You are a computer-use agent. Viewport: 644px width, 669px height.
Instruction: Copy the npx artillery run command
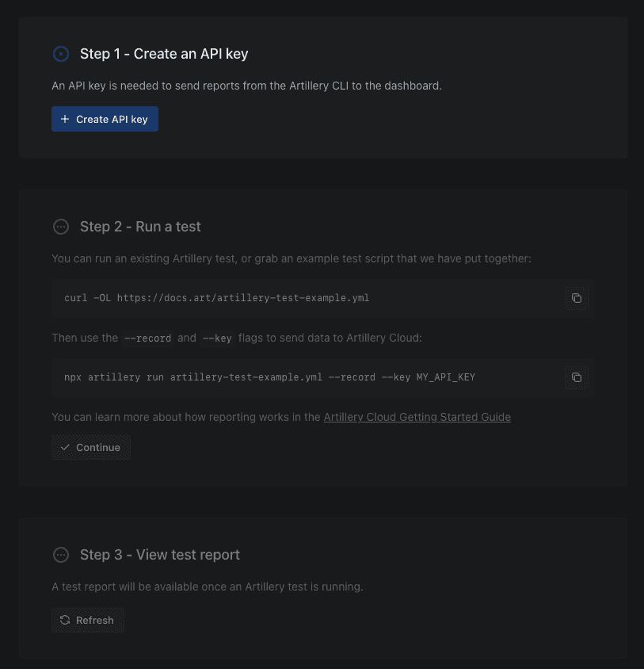click(x=577, y=377)
